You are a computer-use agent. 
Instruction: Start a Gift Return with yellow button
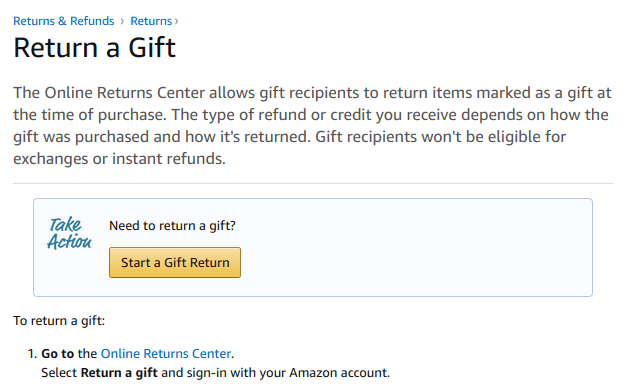(175, 262)
